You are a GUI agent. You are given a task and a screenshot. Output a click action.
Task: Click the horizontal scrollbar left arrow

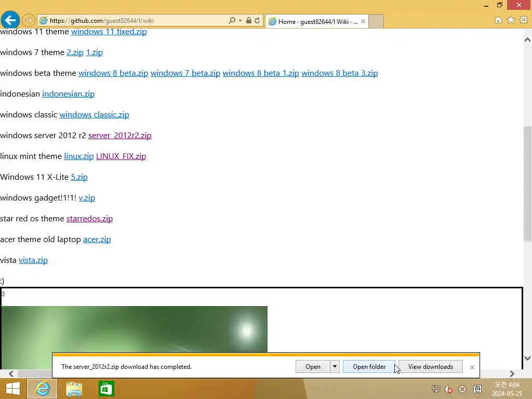[11, 374]
